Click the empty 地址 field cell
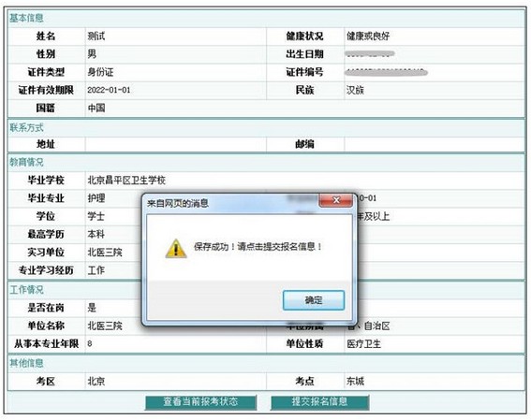 tap(176, 144)
